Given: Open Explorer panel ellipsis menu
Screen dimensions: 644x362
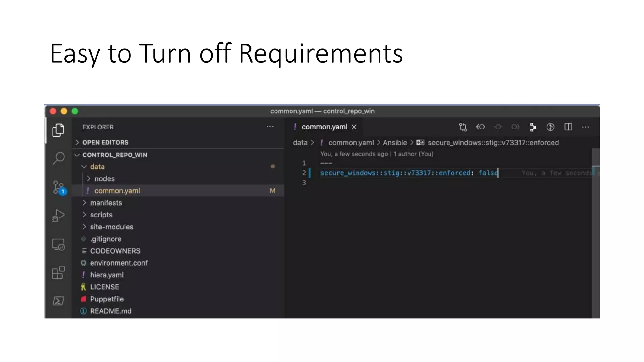Looking at the screenshot, I should click(x=270, y=127).
